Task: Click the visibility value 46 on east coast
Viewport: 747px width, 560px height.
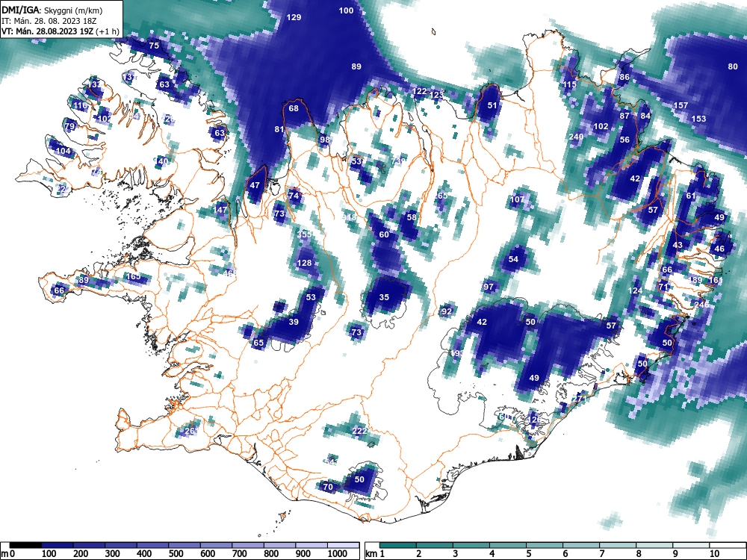Action: tap(719, 249)
